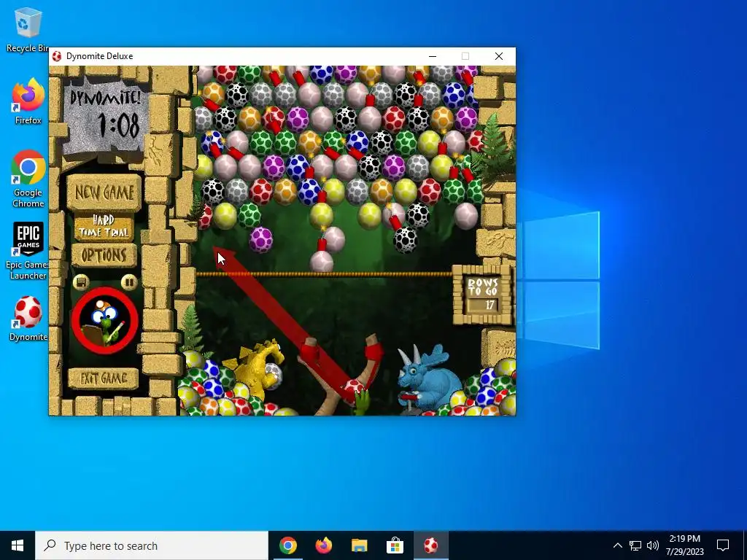Screen dimensions: 747x560
Task: Click the Exit Game stone button
Action: click(x=104, y=379)
